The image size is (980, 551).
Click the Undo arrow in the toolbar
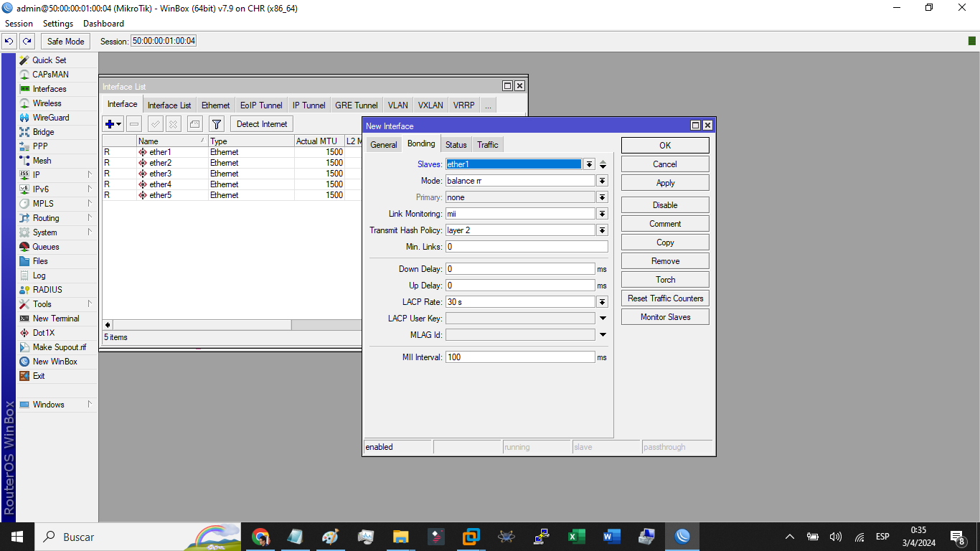pos(10,41)
